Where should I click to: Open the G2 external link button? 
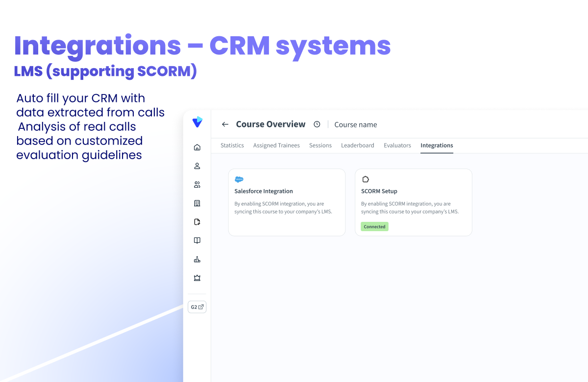(197, 307)
